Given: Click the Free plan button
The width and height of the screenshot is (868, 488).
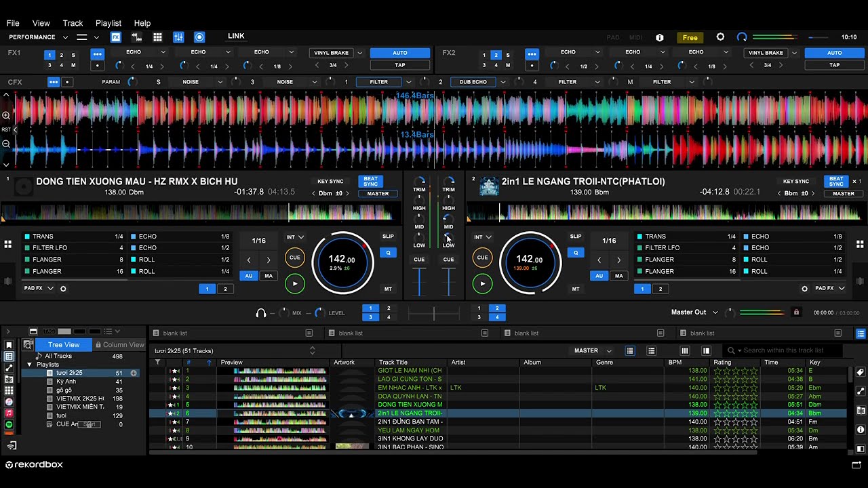Looking at the screenshot, I should tap(690, 37).
